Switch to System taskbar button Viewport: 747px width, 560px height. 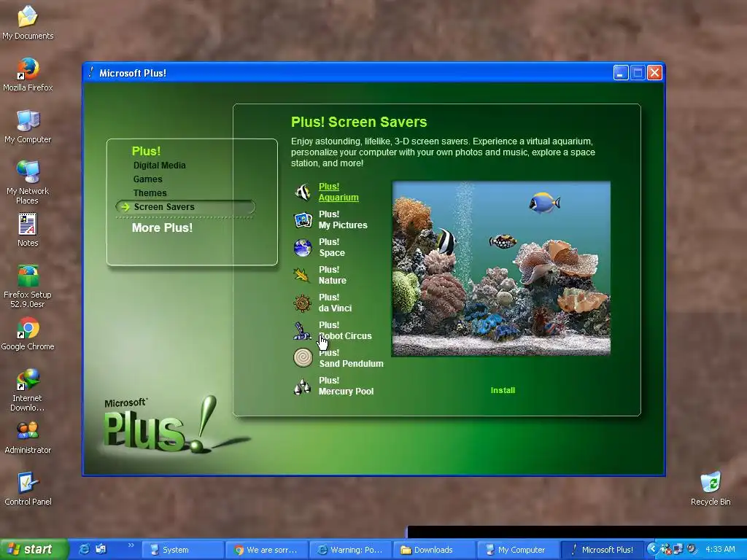tap(182, 550)
